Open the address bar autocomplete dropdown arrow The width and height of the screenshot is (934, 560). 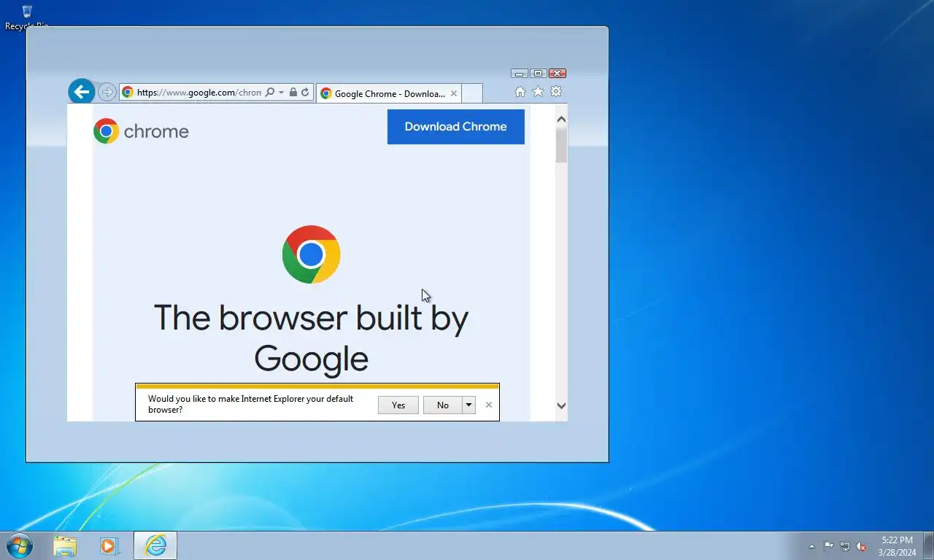tap(281, 93)
